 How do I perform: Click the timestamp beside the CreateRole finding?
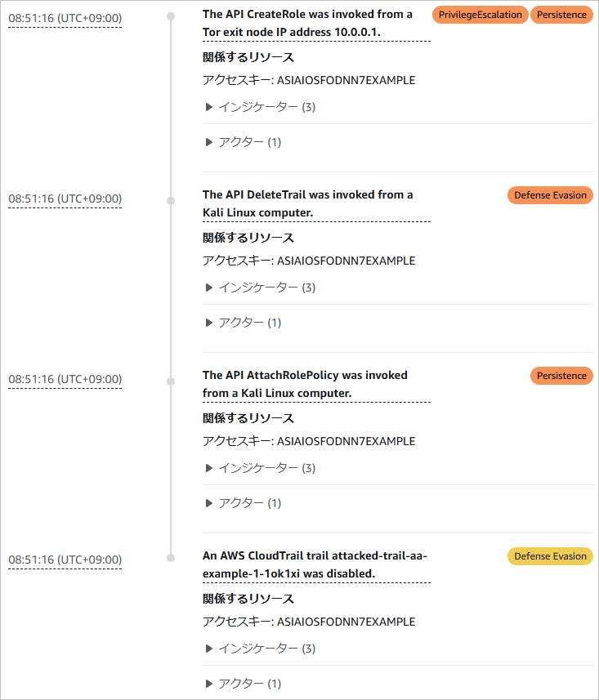65,18
